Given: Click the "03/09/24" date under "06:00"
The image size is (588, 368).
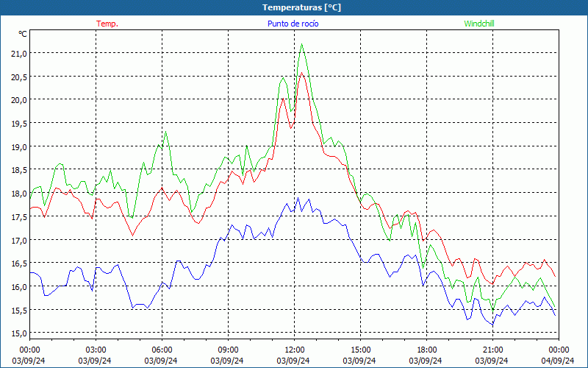Looking at the screenshot, I should pyautogui.click(x=161, y=361).
